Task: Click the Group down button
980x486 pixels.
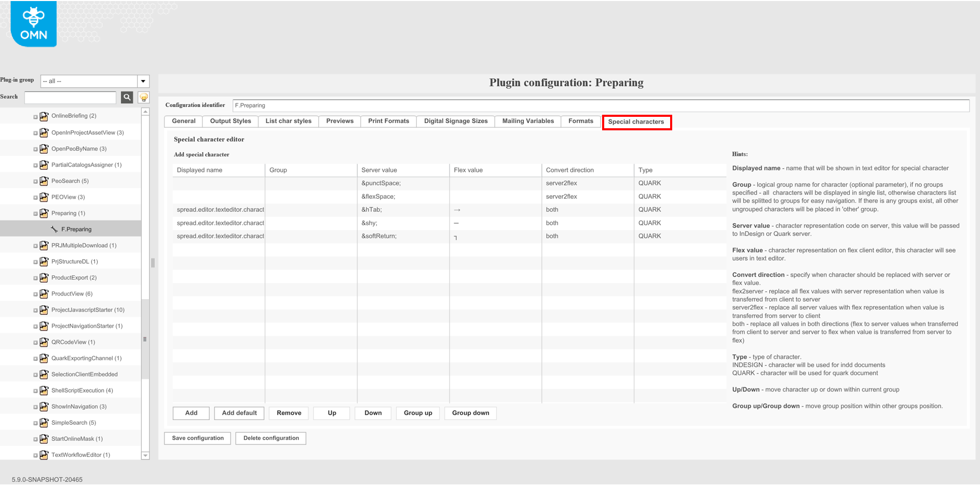Action: (x=470, y=413)
